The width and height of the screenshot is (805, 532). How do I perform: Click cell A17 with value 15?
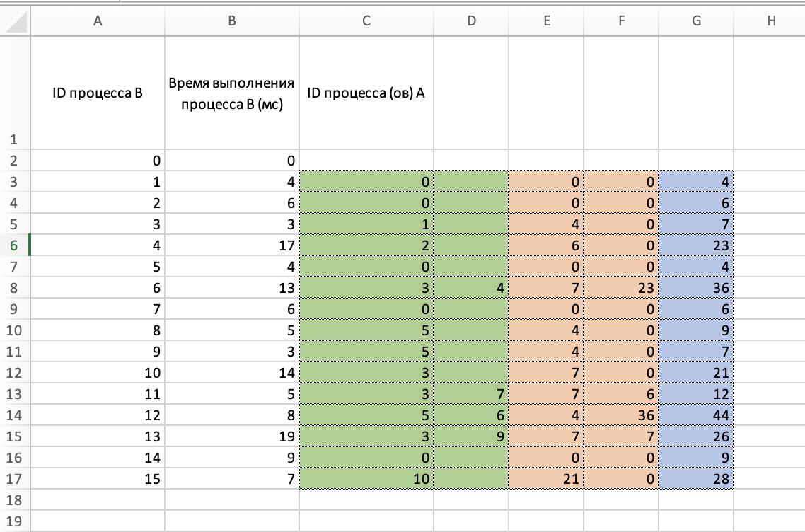pos(98,479)
